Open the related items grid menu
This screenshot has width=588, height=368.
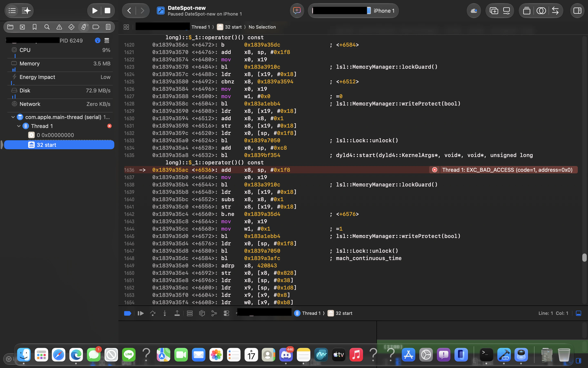[126, 27]
